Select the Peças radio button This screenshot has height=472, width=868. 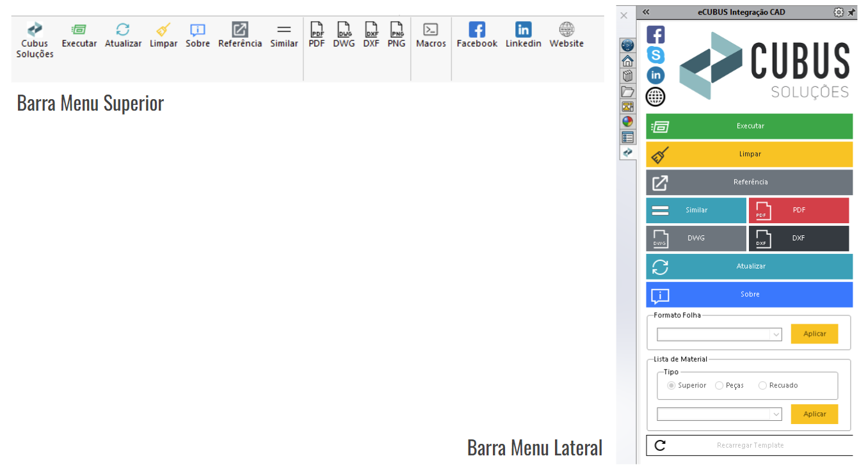(x=719, y=386)
